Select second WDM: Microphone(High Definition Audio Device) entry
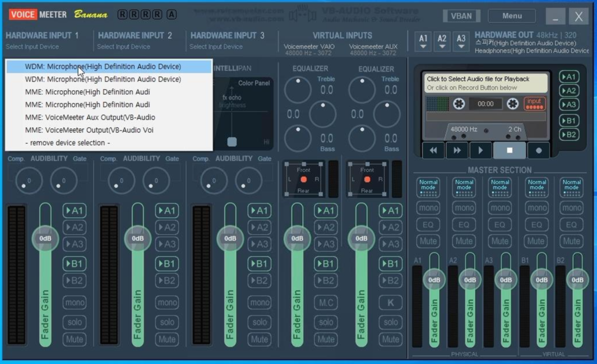 click(x=109, y=79)
